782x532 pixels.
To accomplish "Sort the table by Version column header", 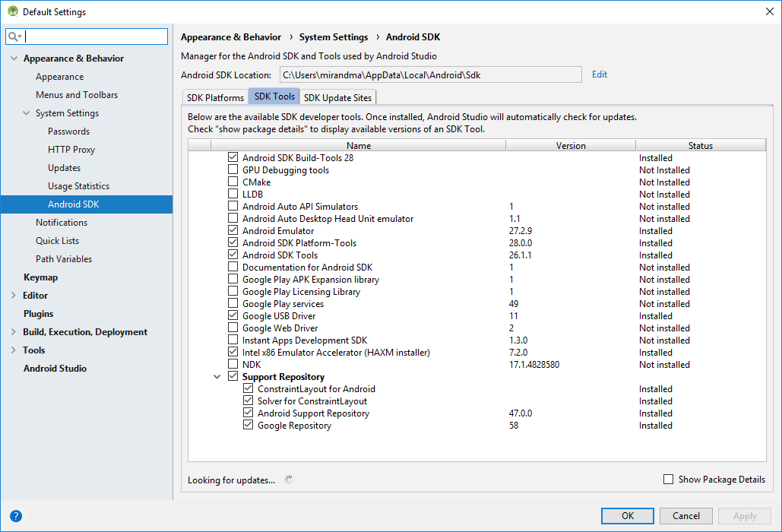I will (x=570, y=145).
